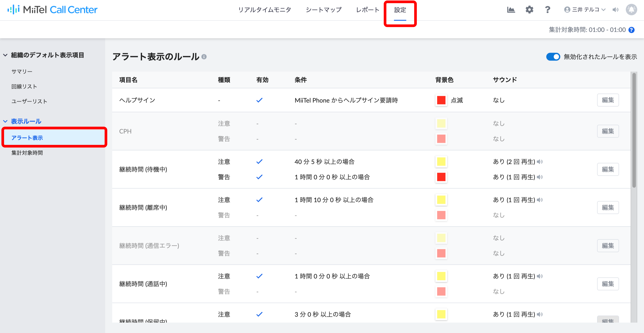Open the analytics chart icon in header
Screen dimensions: 644x333
[511, 10]
